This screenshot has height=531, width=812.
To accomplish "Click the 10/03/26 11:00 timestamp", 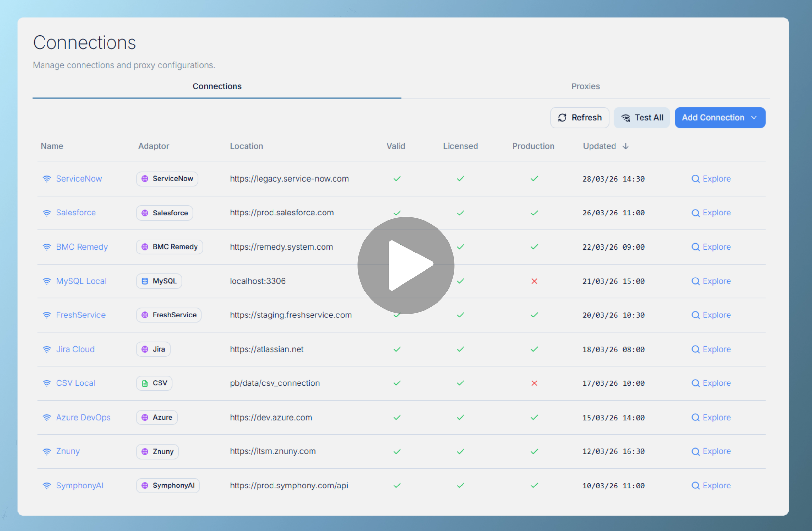I will pyautogui.click(x=614, y=486).
